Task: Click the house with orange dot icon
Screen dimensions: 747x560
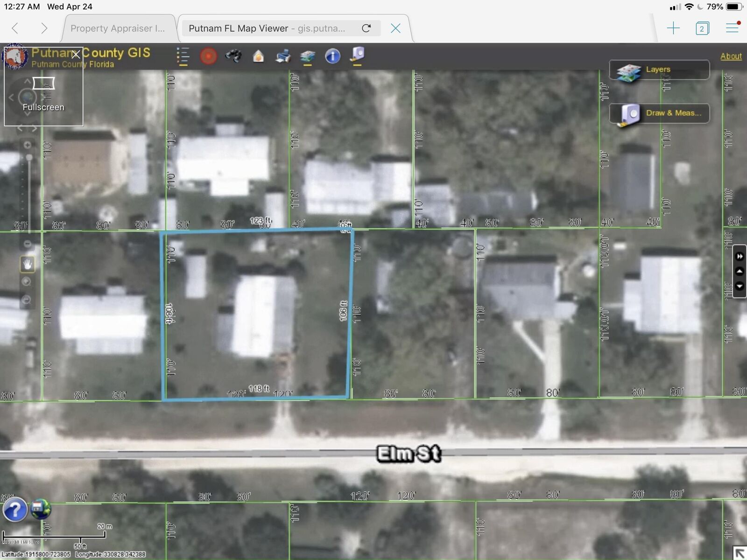Action: click(258, 56)
